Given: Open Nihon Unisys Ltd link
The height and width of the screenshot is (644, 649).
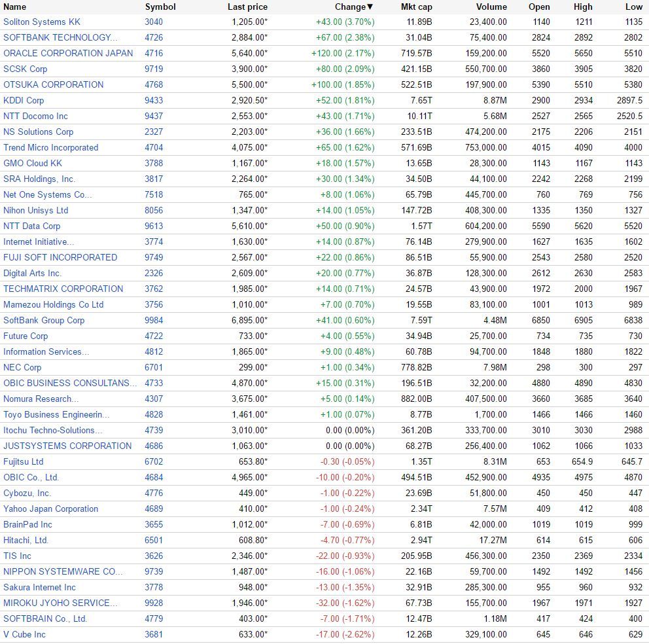Looking at the screenshot, I should 35,211.
